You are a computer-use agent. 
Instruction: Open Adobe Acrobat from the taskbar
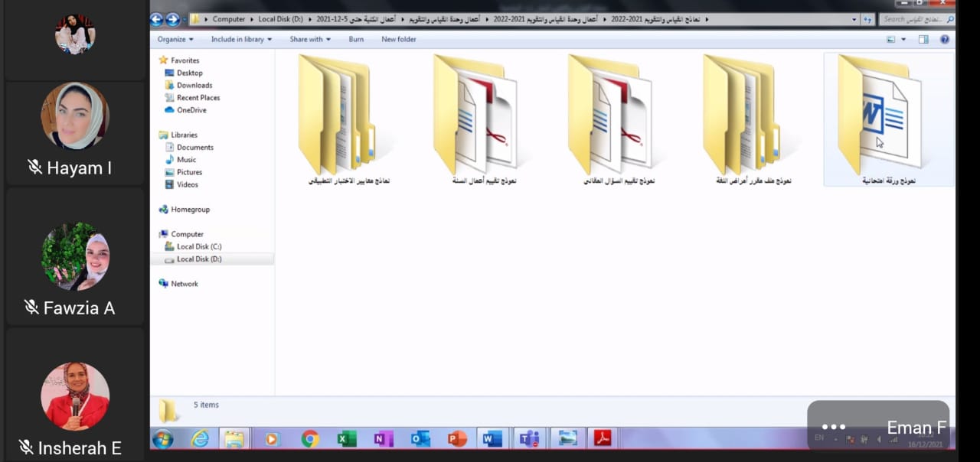pyautogui.click(x=603, y=438)
